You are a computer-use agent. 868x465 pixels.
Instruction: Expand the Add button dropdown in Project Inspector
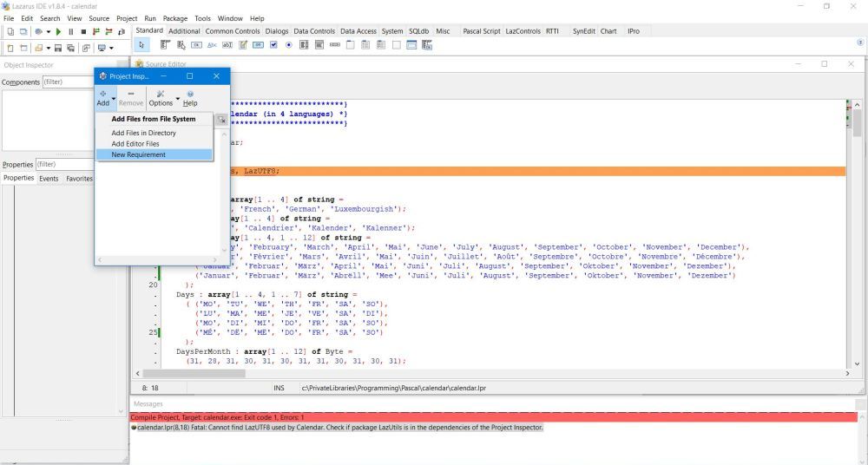point(114,99)
